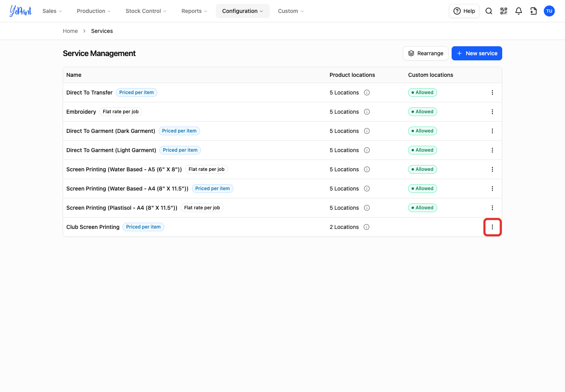Expand the Production menu
The width and height of the screenshot is (565, 392).
[x=94, y=11]
